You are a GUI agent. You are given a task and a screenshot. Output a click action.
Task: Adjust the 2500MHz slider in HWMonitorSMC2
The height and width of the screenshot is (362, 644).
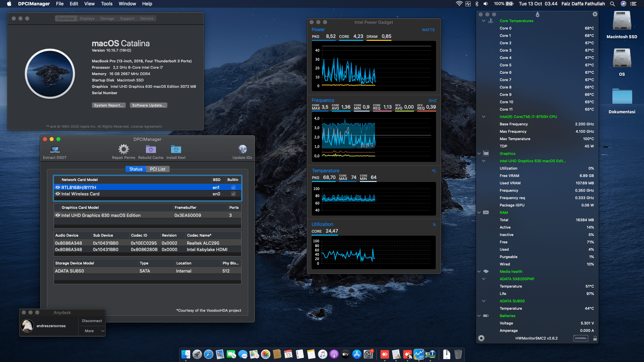click(580, 338)
